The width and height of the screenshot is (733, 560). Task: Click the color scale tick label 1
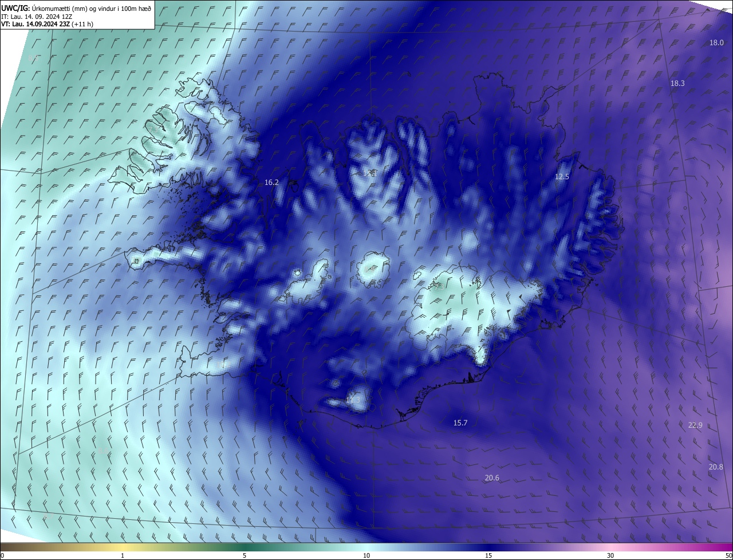pyautogui.click(x=123, y=555)
